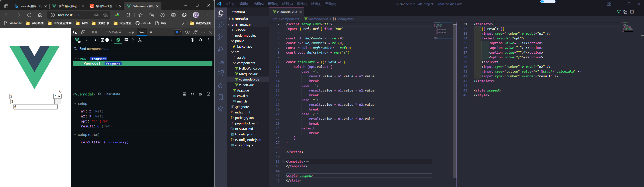Open operator select dropdown on page
Screen dimensions: 644x187
coord(58,96)
